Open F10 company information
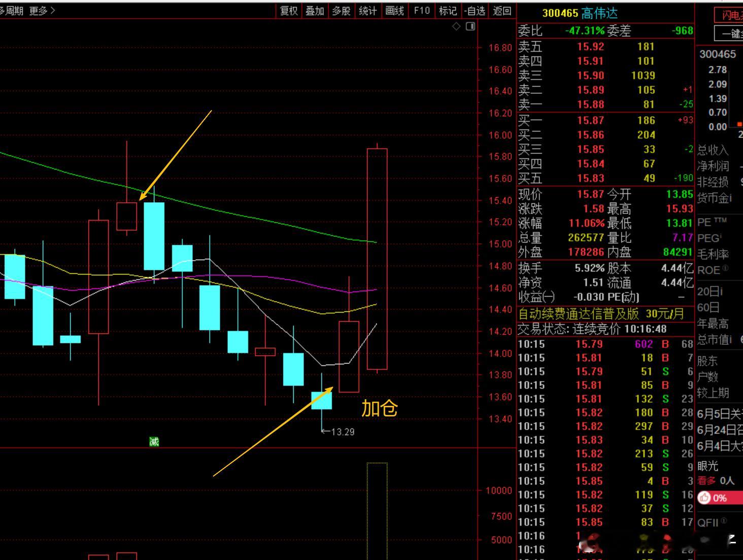 tap(421, 11)
